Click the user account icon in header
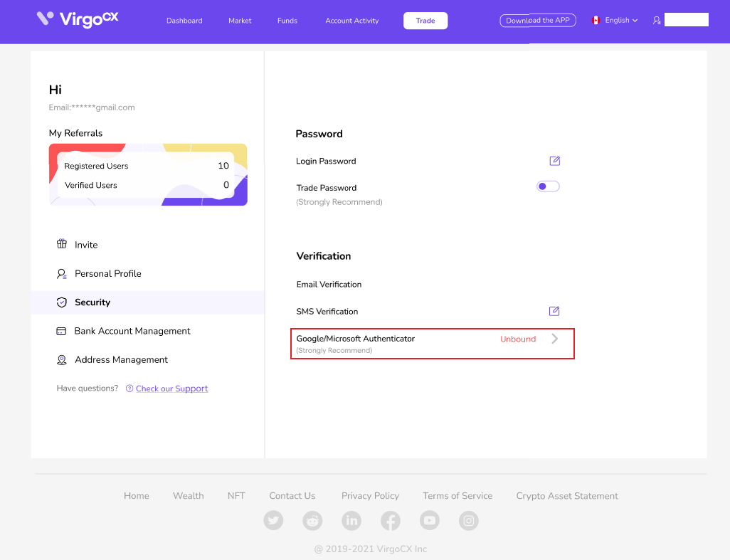The height and width of the screenshot is (560, 730). click(657, 21)
